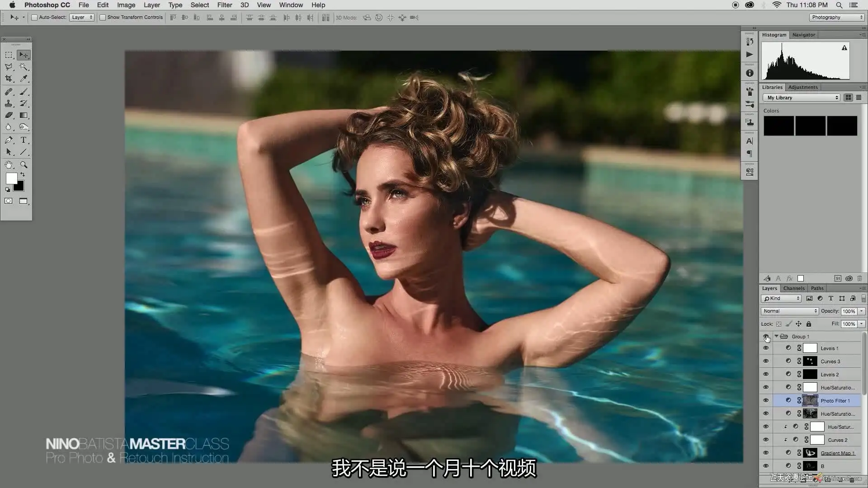The width and height of the screenshot is (868, 488).
Task: Select the Photo Filter 1 layer mask thumbnail
Action: pos(810,401)
